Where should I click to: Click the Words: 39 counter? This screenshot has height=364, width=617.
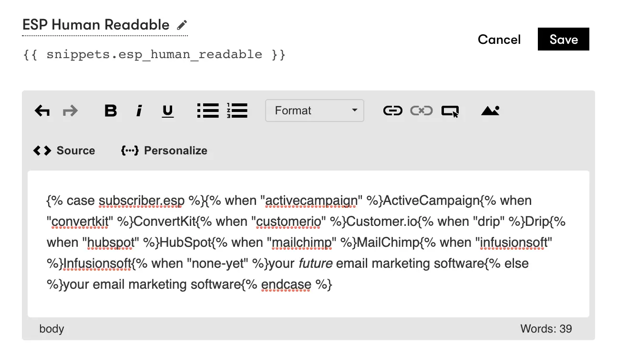[x=546, y=329]
